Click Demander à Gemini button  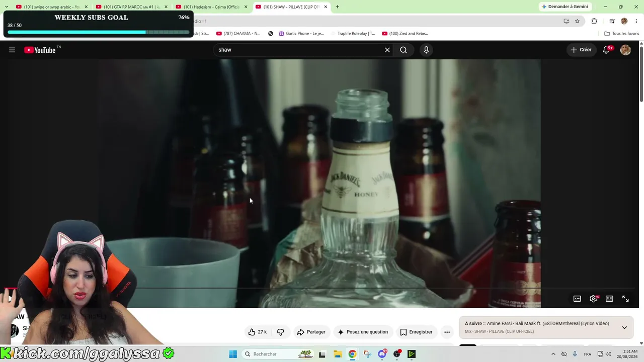click(x=565, y=7)
